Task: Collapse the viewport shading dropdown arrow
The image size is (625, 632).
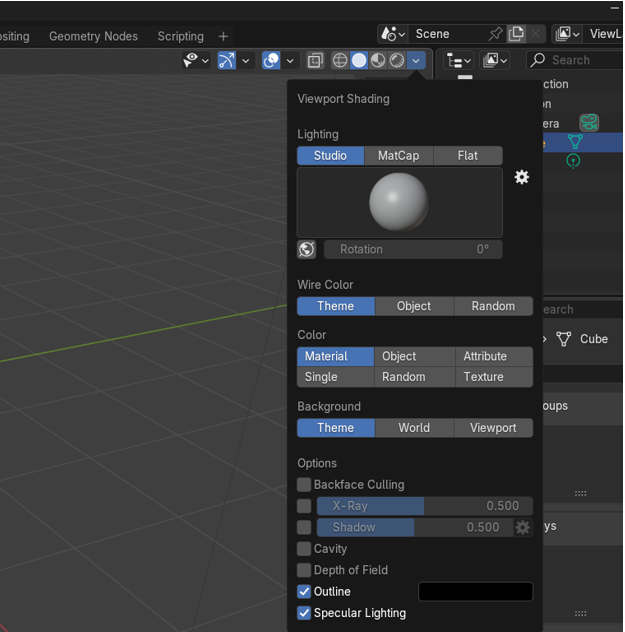Action: tap(417, 61)
